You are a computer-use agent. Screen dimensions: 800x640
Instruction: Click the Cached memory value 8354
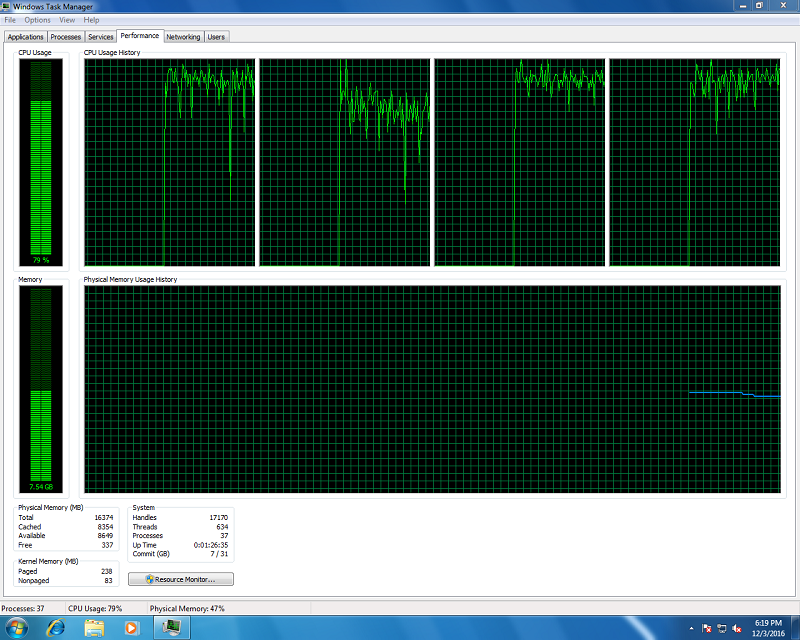pos(105,527)
